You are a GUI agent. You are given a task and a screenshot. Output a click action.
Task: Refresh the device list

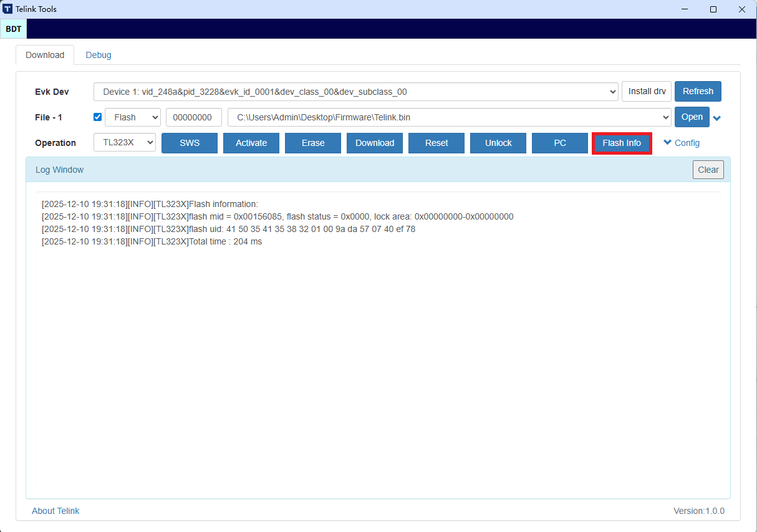point(698,91)
